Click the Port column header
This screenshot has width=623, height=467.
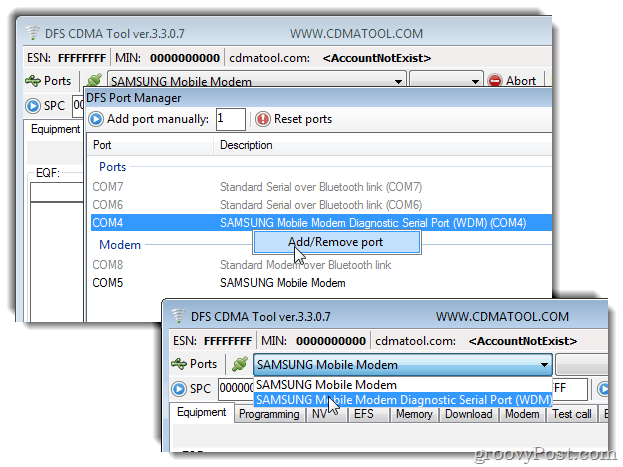(x=150, y=145)
